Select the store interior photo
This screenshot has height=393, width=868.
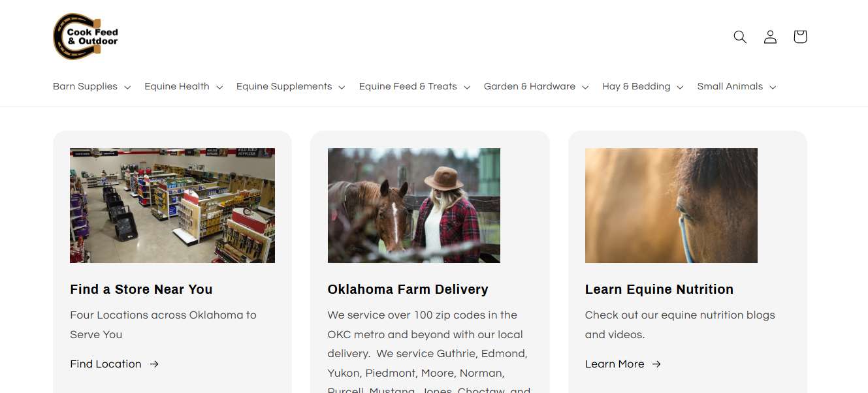172,206
